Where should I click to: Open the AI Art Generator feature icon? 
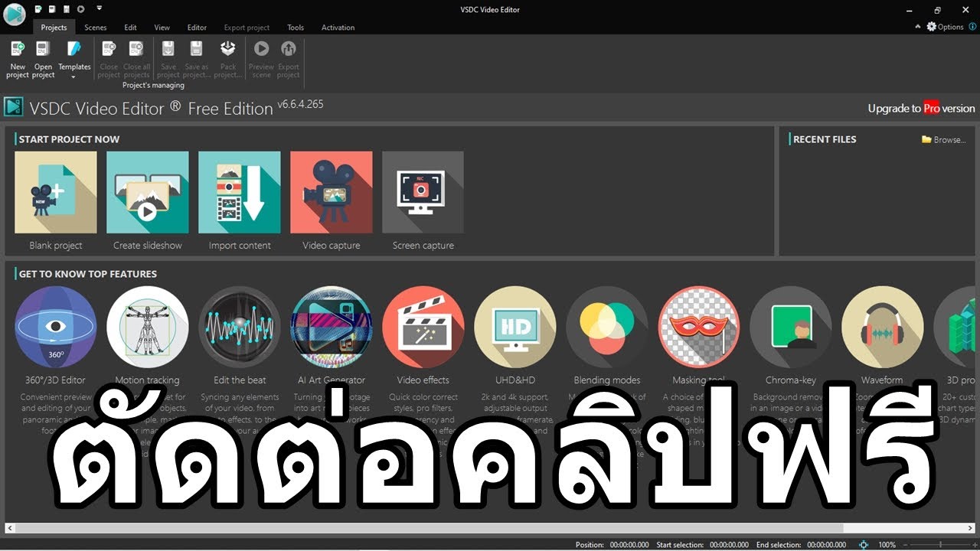point(332,327)
